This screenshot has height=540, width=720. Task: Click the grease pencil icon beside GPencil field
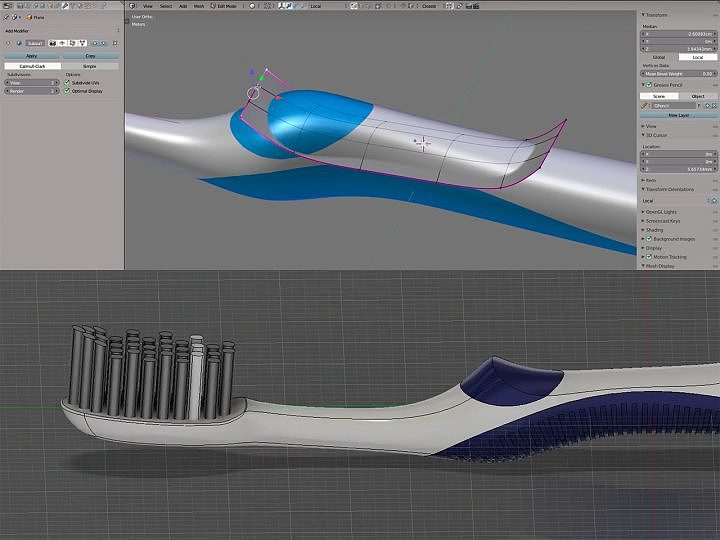(x=643, y=106)
